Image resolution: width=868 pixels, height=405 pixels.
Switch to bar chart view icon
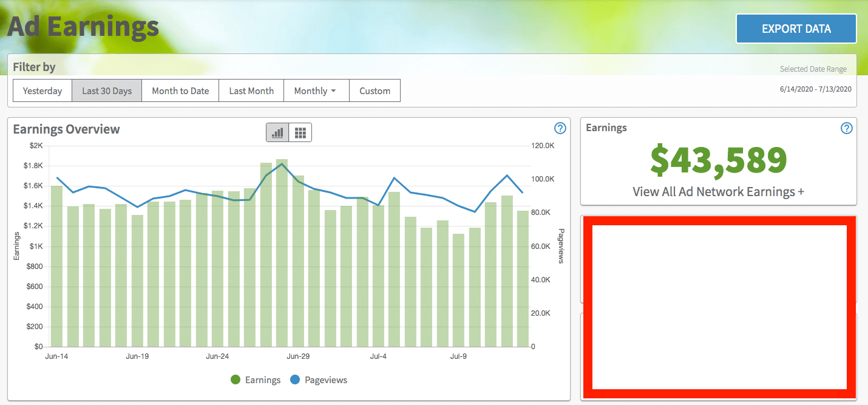tap(277, 132)
